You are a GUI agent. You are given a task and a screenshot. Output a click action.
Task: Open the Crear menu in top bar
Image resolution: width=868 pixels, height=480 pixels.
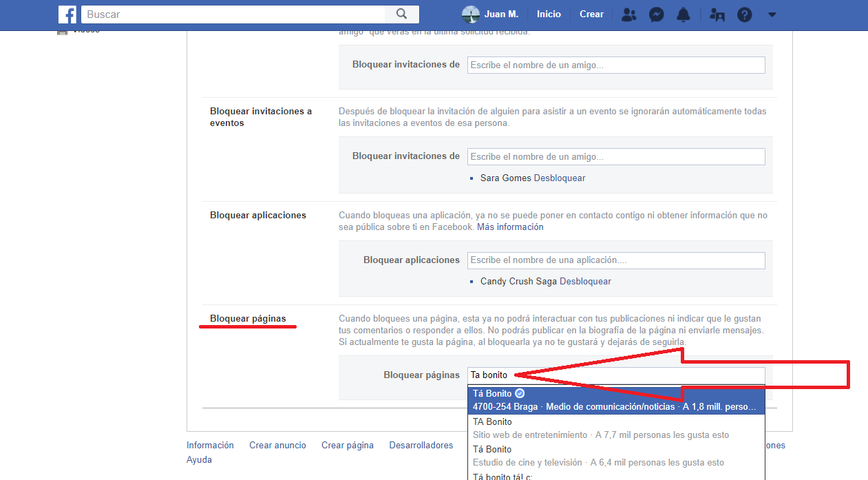point(591,14)
